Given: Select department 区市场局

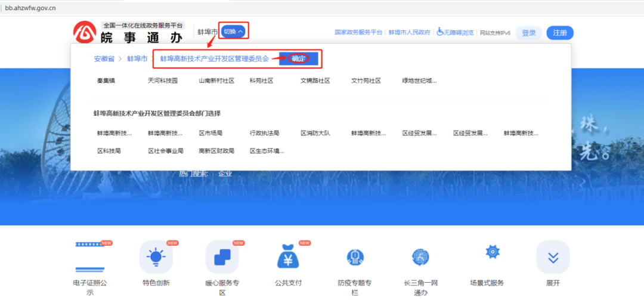Looking at the screenshot, I should click(210, 133).
